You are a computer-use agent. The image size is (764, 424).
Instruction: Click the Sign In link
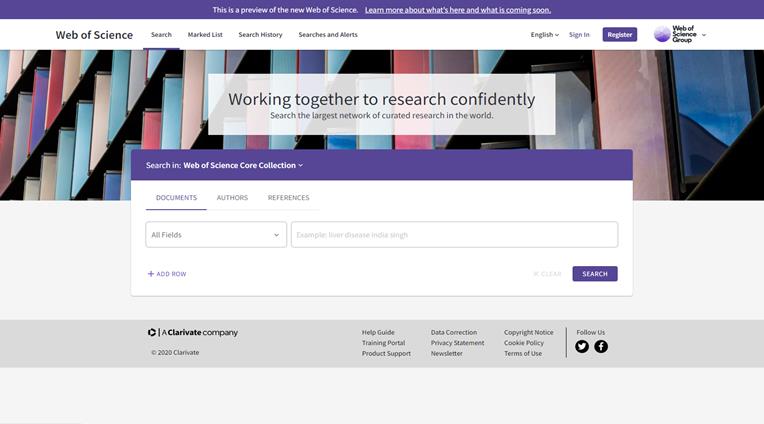point(579,35)
